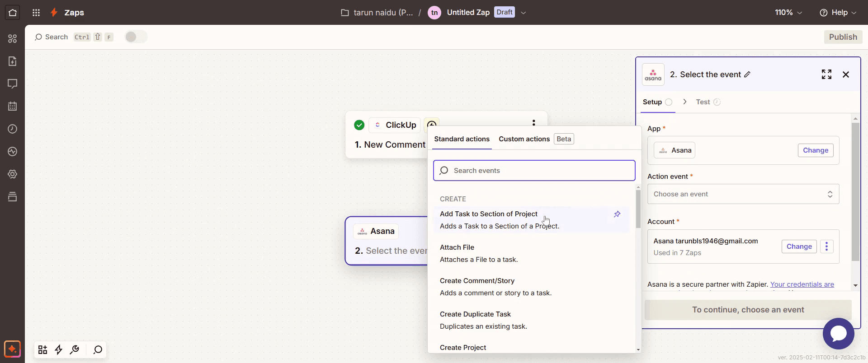Click the events list scrollbar

[638, 209]
